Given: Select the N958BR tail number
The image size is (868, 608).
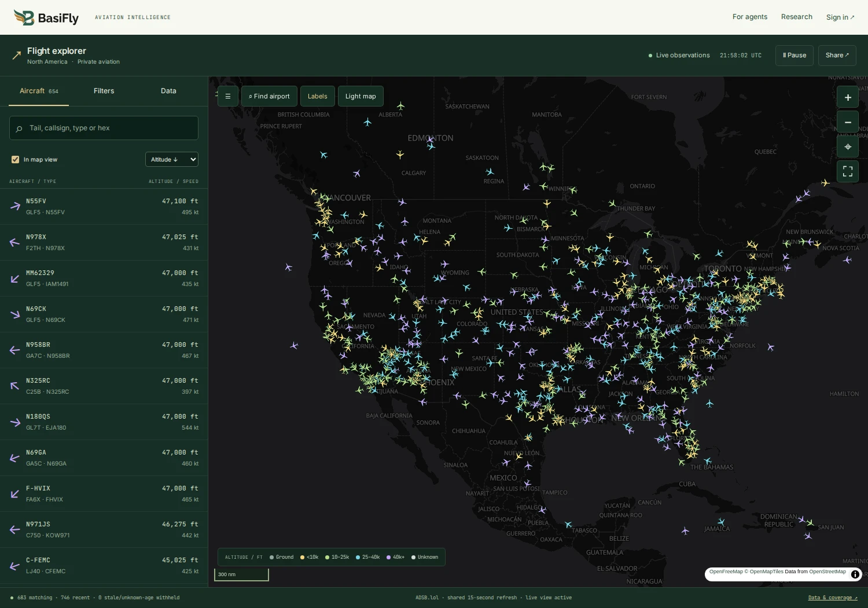Looking at the screenshot, I should [38, 345].
